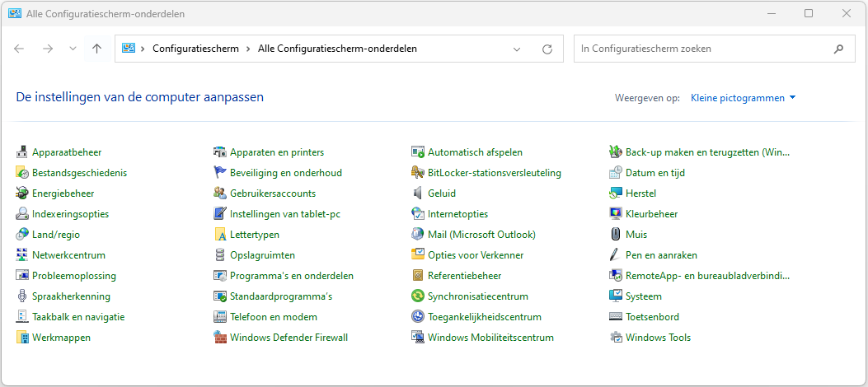Image resolution: width=868 pixels, height=387 pixels.
Task: Click the Spraakherkenning microphone icon
Action: point(22,296)
